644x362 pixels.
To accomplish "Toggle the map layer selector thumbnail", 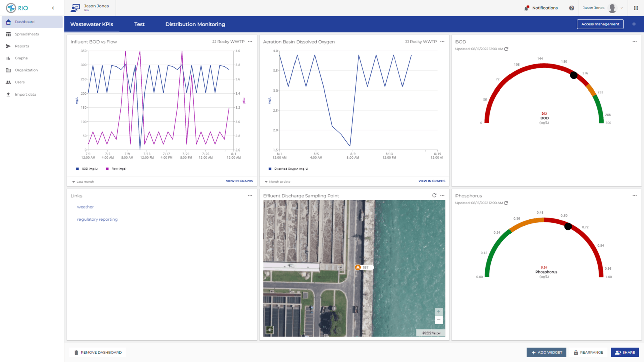I will pyautogui.click(x=270, y=330).
